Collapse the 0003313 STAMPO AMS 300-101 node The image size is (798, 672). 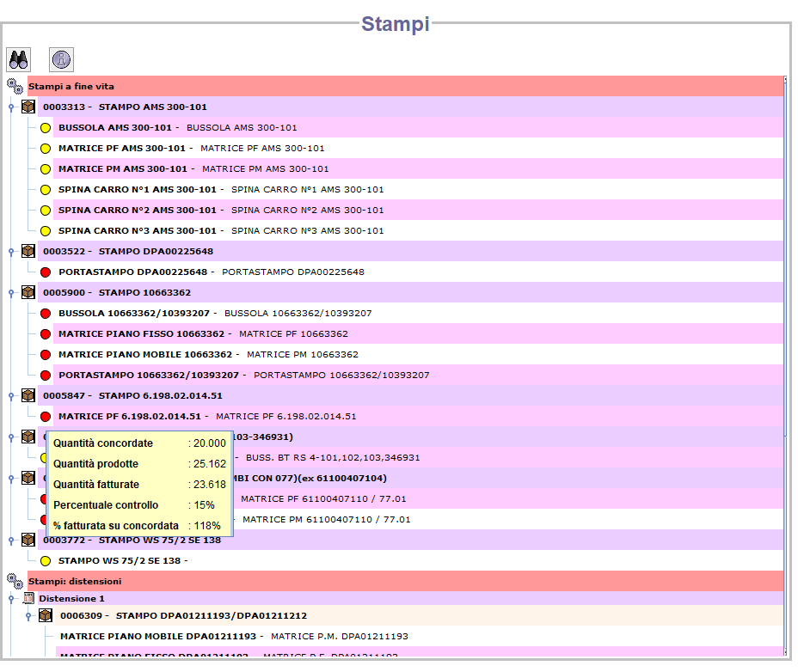click(x=11, y=107)
